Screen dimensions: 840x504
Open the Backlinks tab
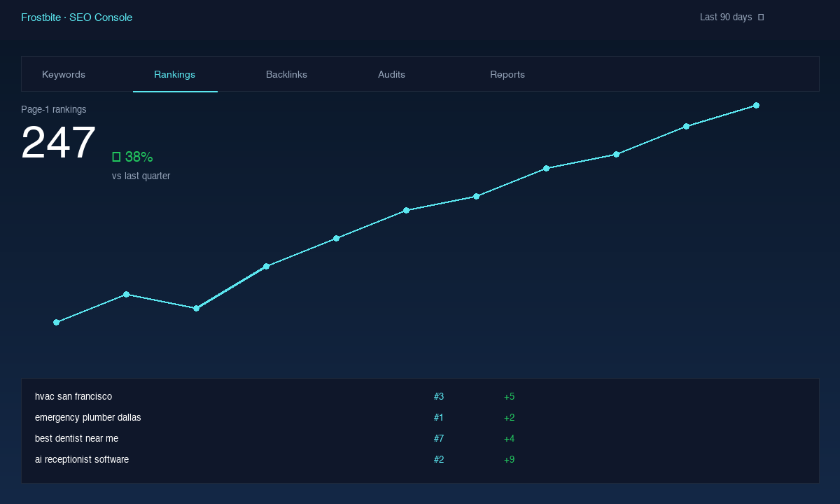[x=286, y=74]
